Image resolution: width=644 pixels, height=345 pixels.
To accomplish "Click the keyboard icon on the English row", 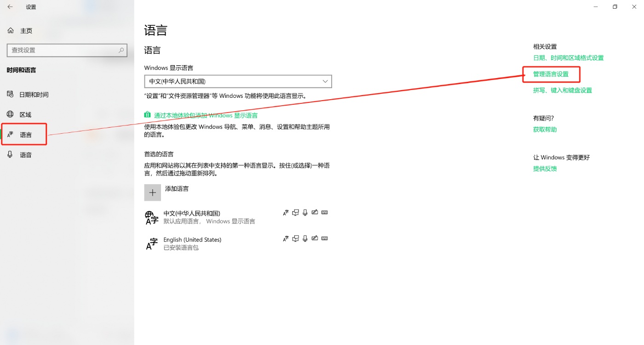I will [x=324, y=238].
